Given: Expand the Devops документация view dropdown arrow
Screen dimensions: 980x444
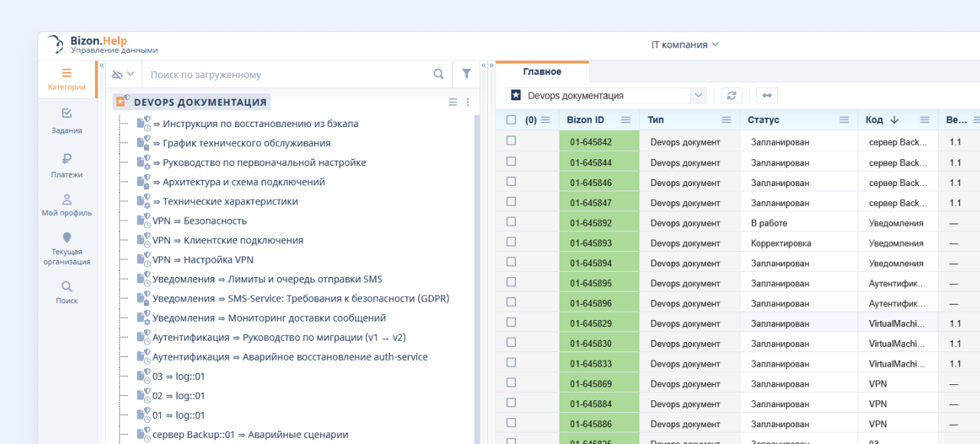Looking at the screenshot, I should coord(697,95).
